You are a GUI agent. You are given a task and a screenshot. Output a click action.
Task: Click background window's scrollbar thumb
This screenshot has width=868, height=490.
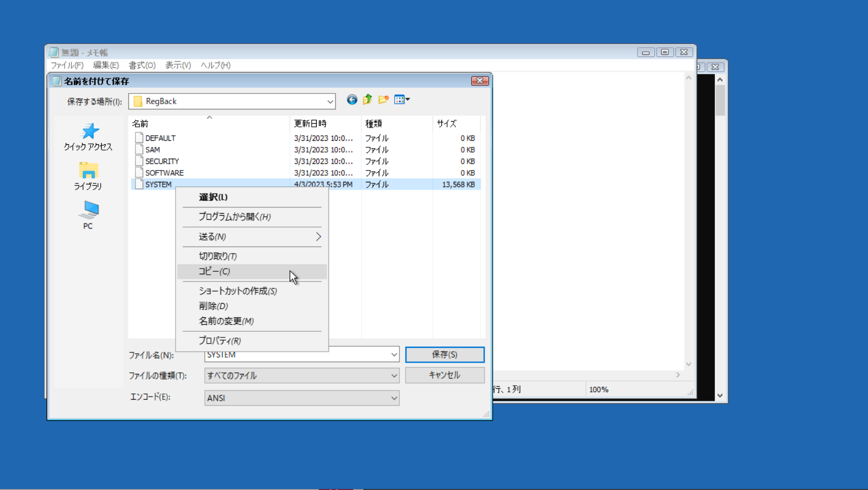[720, 101]
